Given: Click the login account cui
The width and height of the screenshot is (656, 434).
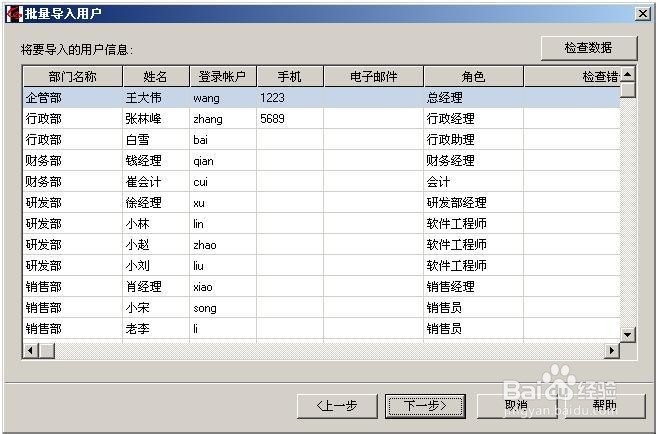Looking at the screenshot, I should click(200, 182).
